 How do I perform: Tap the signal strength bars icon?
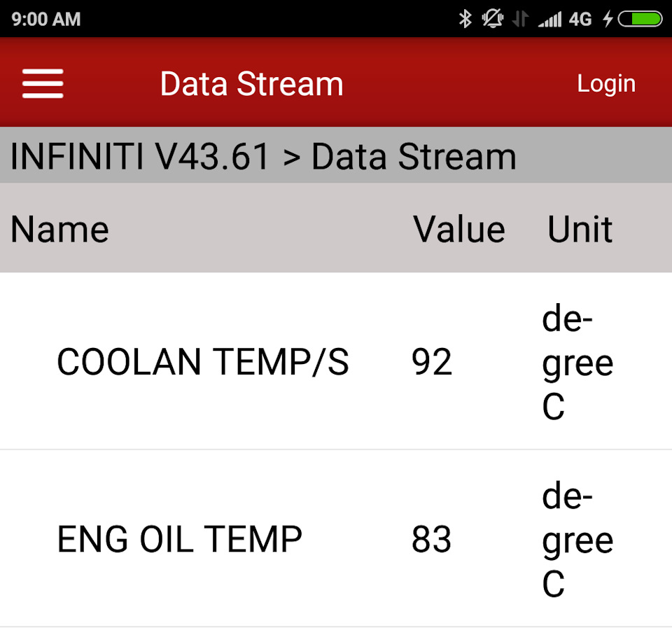coord(550,20)
